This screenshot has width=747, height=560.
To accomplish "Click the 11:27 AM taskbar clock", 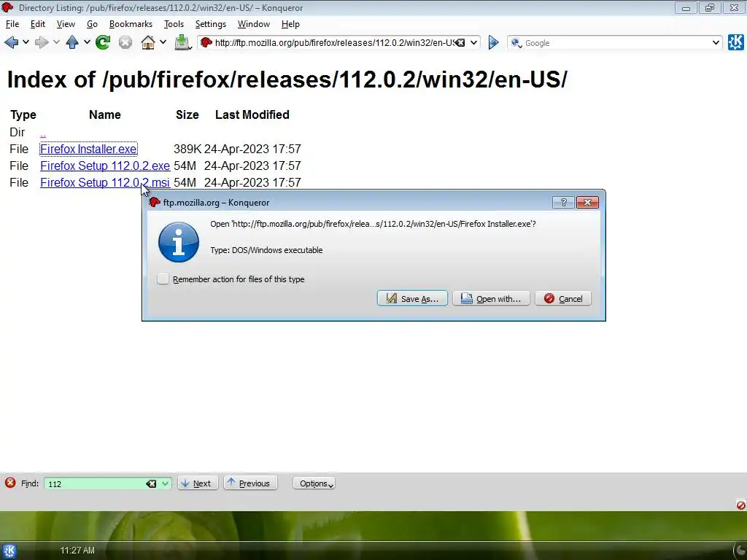I will coord(77,551).
